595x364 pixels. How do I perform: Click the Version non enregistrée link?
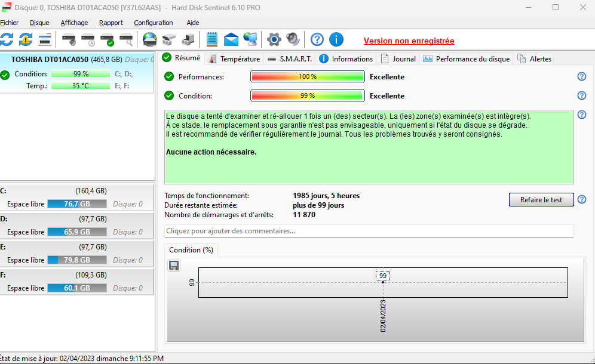pos(409,41)
